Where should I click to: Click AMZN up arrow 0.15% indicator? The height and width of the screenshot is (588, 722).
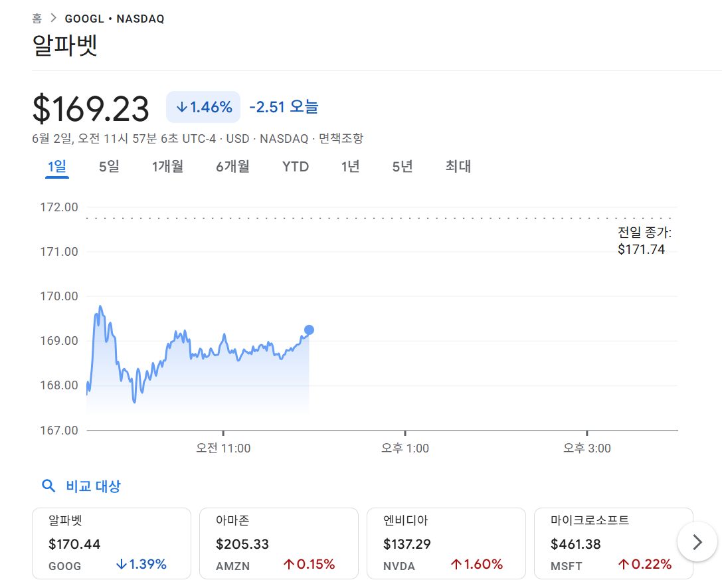point(309,564)
